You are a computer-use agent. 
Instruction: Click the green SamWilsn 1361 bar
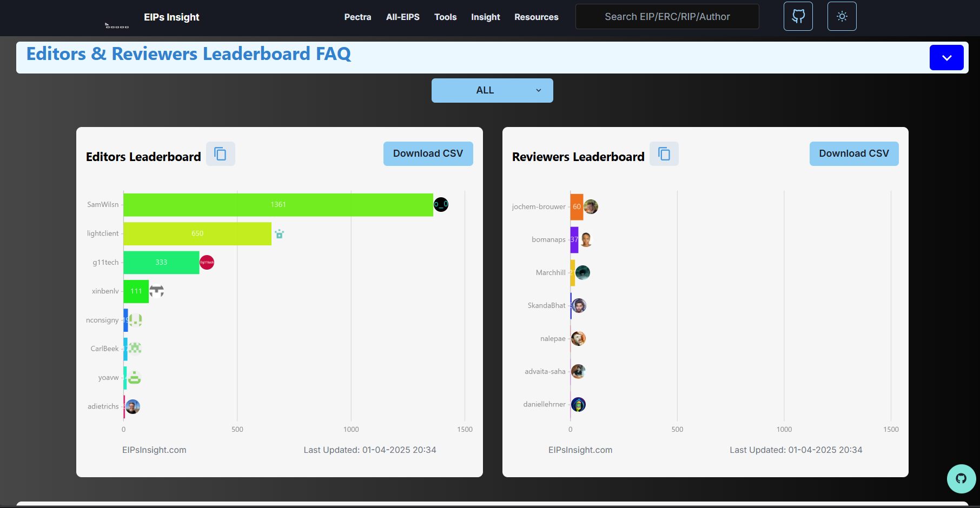pos(278,205)
